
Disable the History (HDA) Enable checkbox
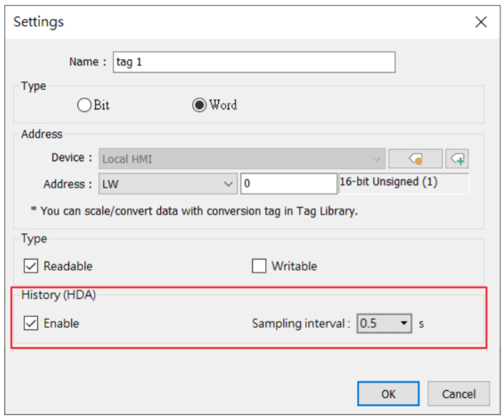31,323
